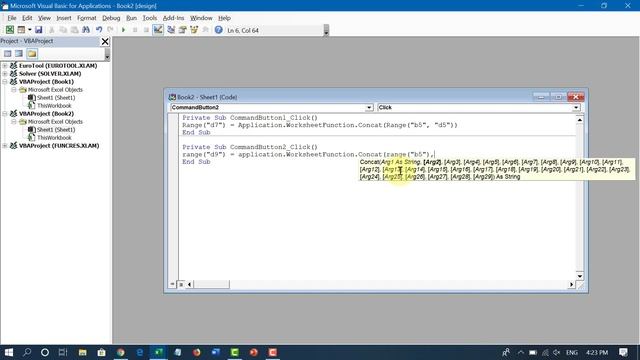Run the macro with the green play icon
This screenshot has width=640, height=360.
[123, 30]
